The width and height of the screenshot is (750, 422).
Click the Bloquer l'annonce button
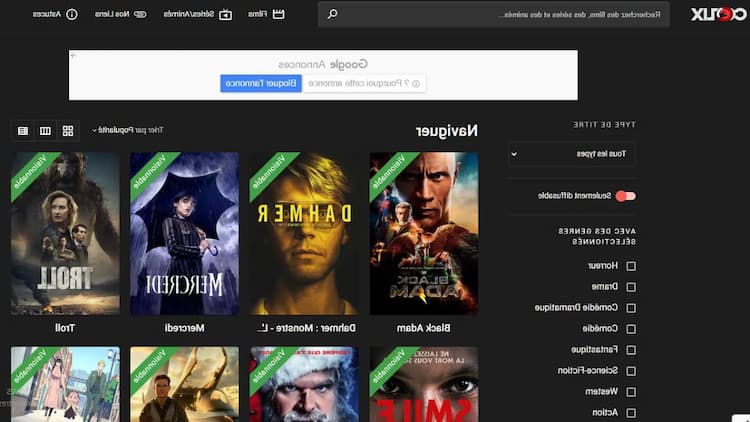point(261,83)
